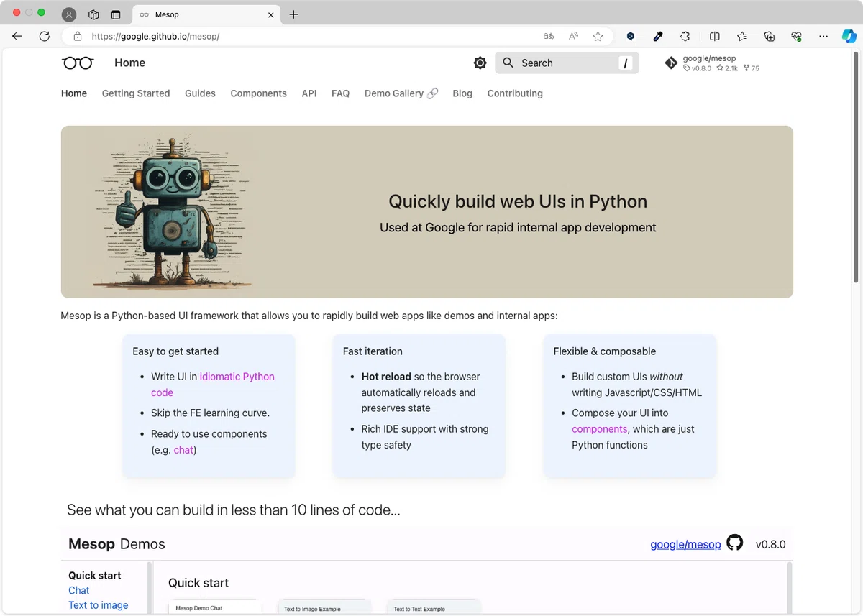
Task: Open the Contributing tab
Action: point(515,93)
